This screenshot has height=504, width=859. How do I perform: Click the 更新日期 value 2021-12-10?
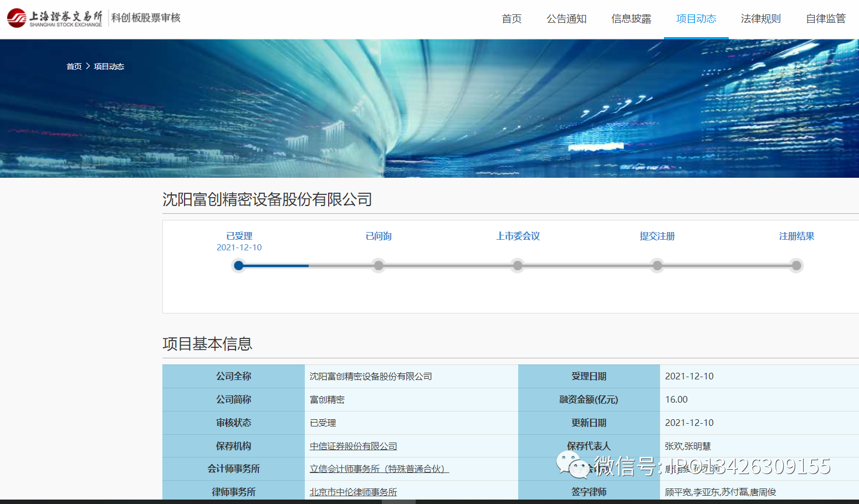(x=689, y=423)
